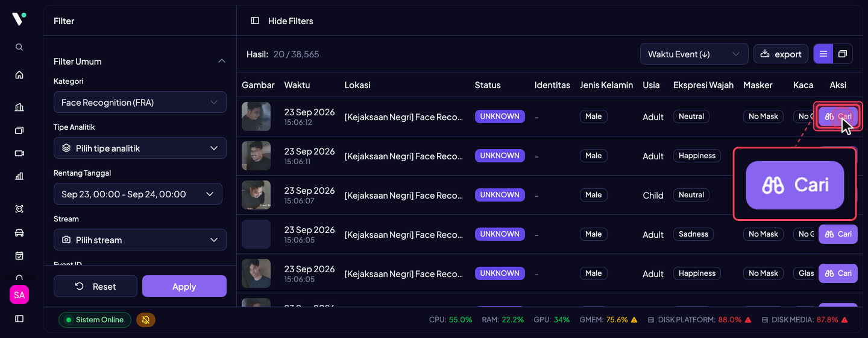The width and height of the screenshot is (868, 338).
Task: Click UNKNOWN badge in 15:06:07 row
Action: pos(500,195)
